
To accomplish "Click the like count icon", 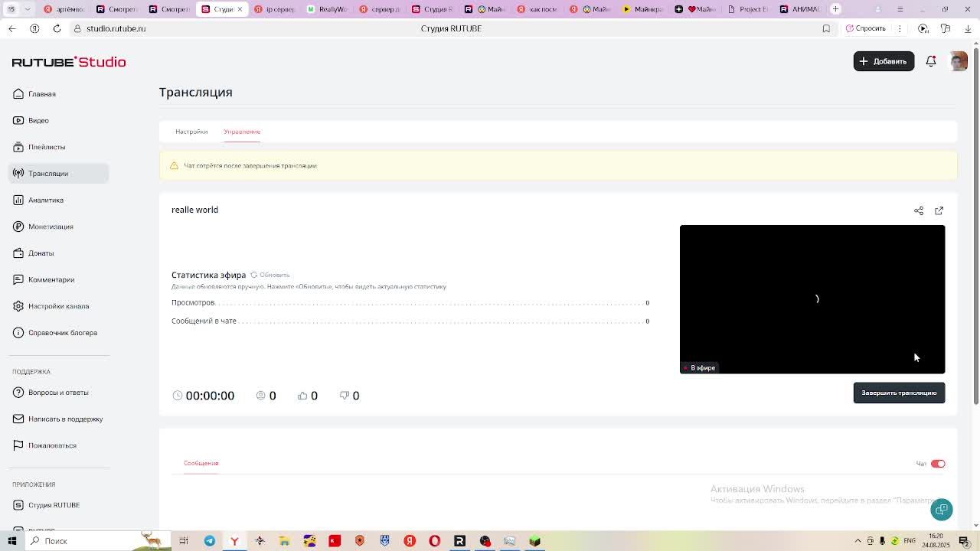I will (302, 396).
